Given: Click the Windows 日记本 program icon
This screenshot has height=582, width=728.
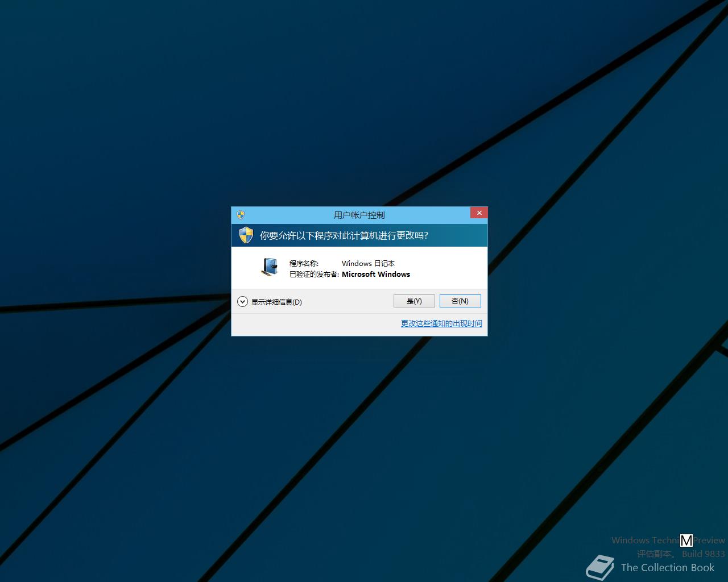Looking at the screenshot, I should [270, 267].
